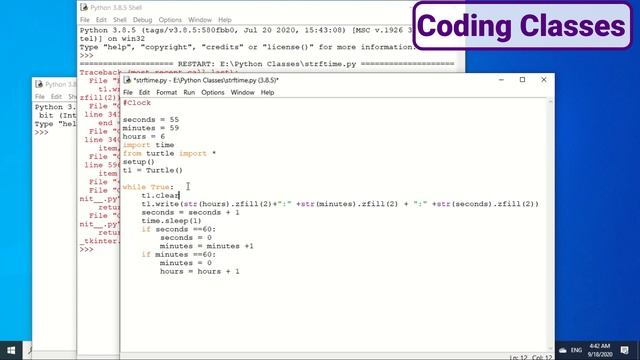The height and width of the screenshot is (360, 640).
Task: Open File menu in strftime.py editor
Action: (x=128, y=93)
